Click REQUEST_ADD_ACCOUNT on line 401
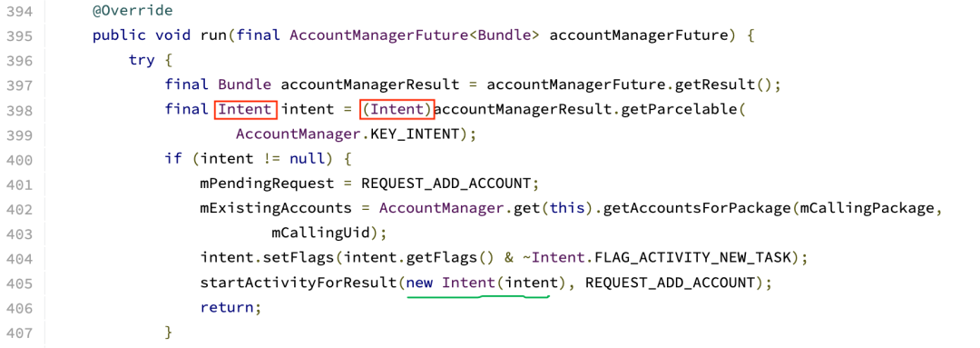This screenshot has height=348, width=980. point(446,184)
